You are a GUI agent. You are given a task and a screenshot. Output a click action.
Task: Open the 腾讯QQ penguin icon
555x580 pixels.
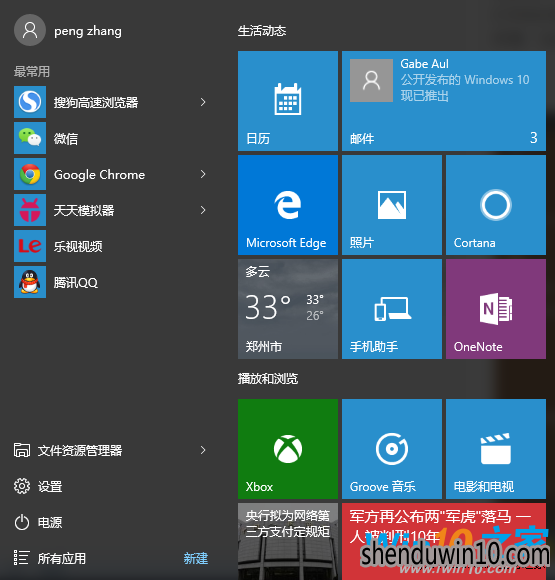[x=30, y=282]
